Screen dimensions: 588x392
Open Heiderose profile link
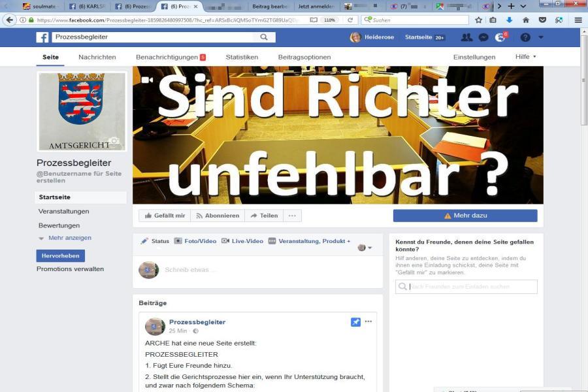click(x=372, y=37)
